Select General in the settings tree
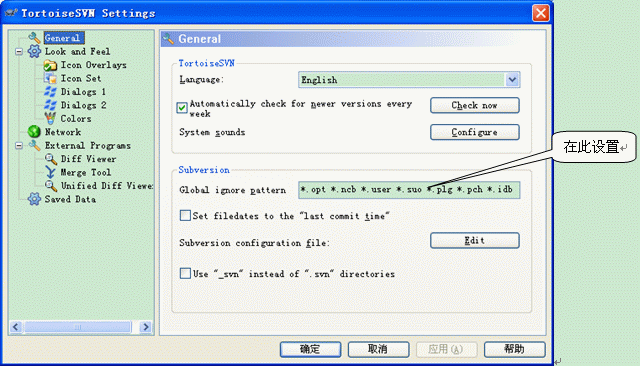This screenshot has height=366, width=640. 64,38
